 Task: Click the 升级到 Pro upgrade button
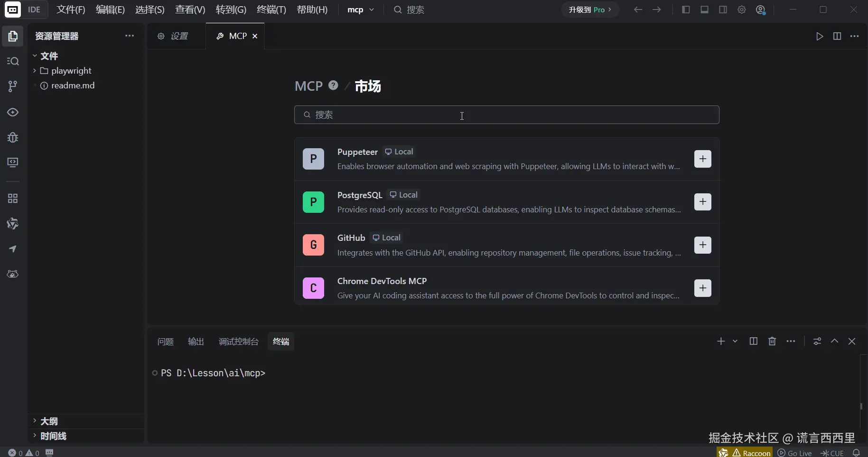590,10
